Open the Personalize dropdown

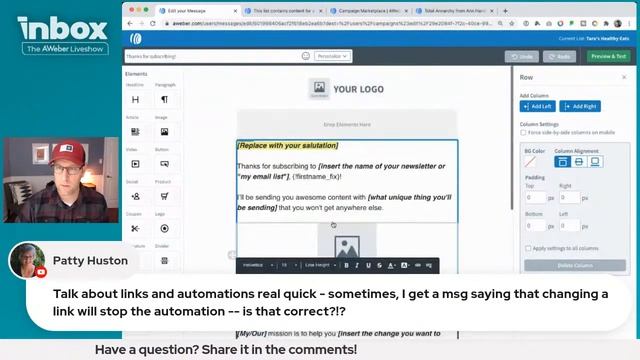click(x=332, y=56)
